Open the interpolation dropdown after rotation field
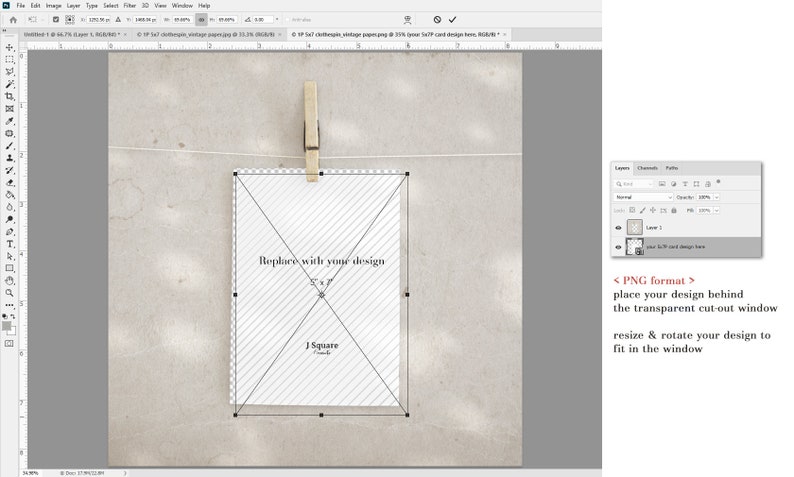This screenshot has height=477, width=794. click(276, 20)
